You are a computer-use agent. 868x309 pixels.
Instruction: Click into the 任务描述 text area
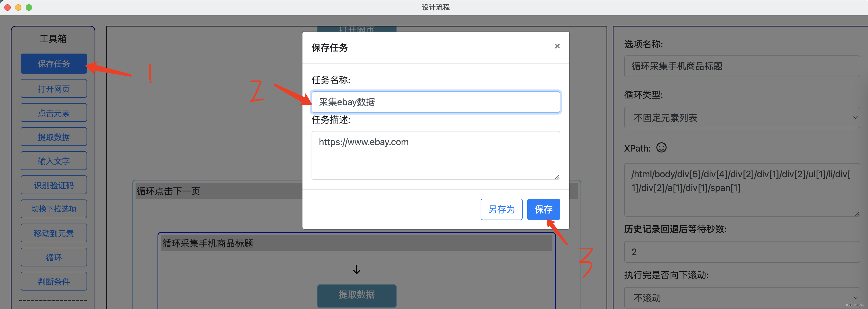pos(436,156)
